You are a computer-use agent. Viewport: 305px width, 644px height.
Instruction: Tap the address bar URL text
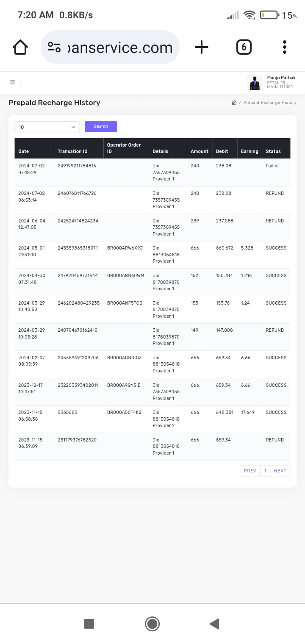[x=120, y=47]
